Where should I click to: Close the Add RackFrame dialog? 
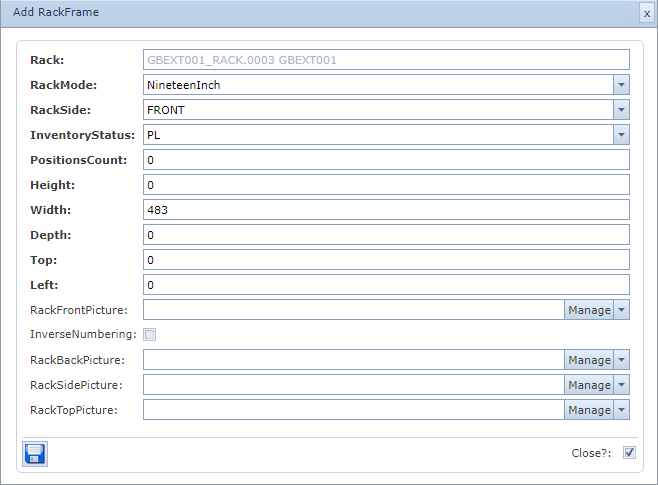[646, 13]
